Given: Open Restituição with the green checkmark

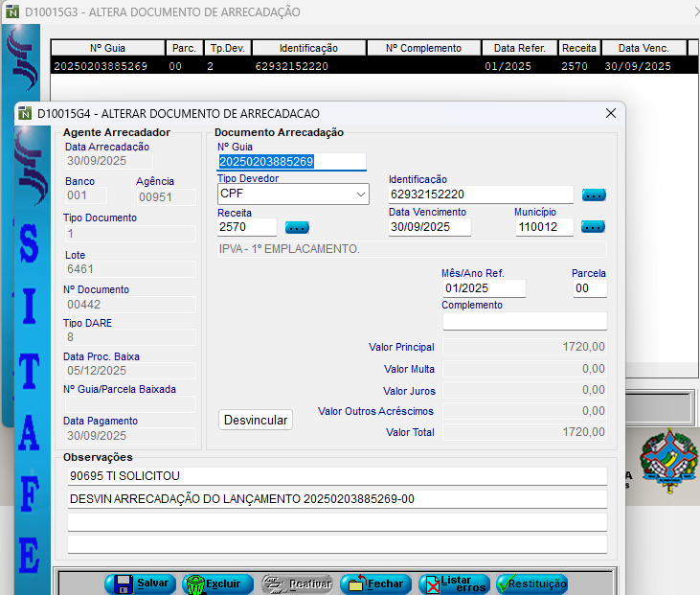Looking at the screenshot, I should coord(531,584).
